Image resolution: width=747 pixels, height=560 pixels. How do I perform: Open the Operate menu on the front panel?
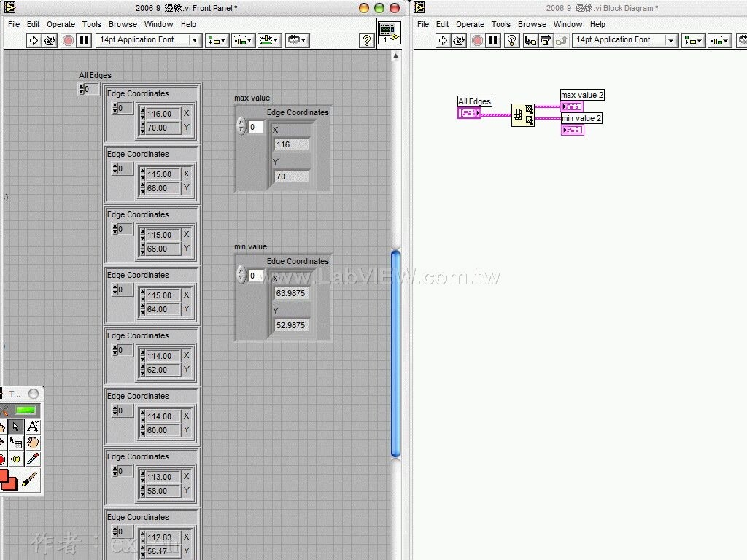(61, 24)
